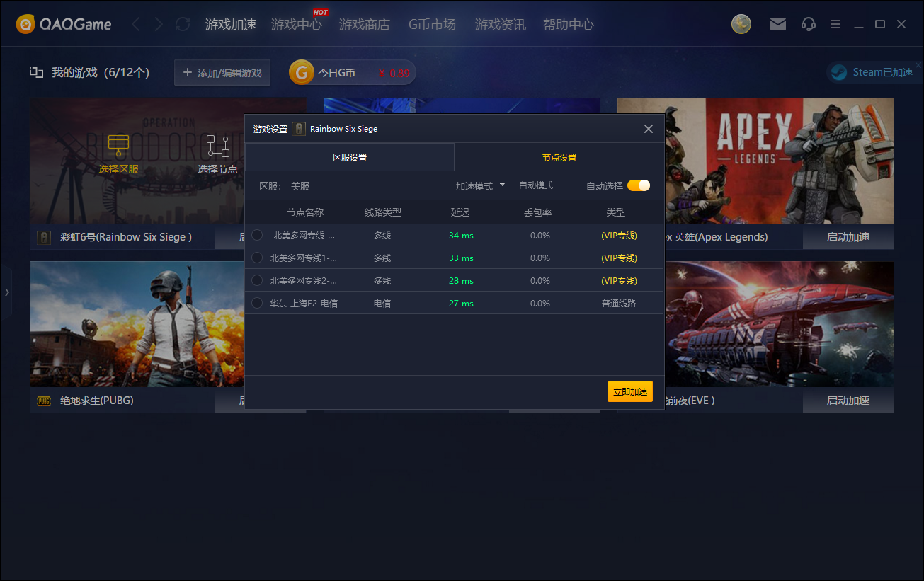This screenshot has width=924, height=581.
Task: Click the 27 ms latency value
Action: (461, 303)
